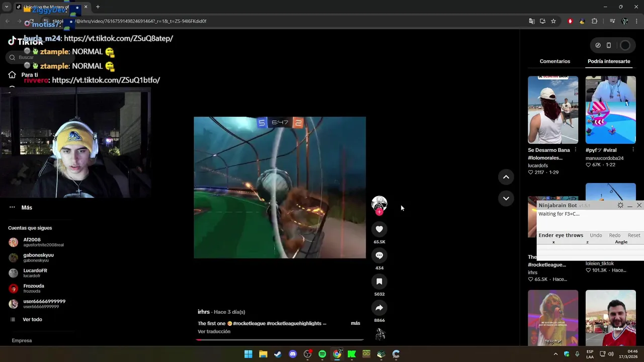Open the red hand ad-blocker extension
The height and width of the screenshot is (362, 644).
[x=570, y=21]
